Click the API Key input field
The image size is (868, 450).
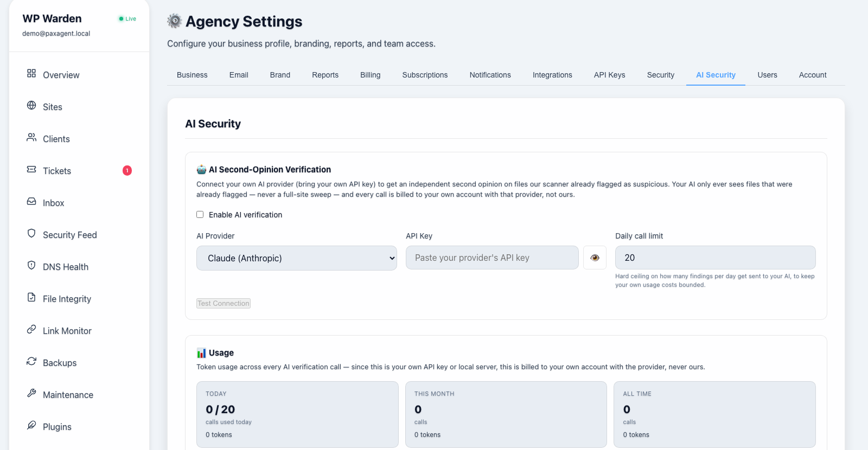492,258
